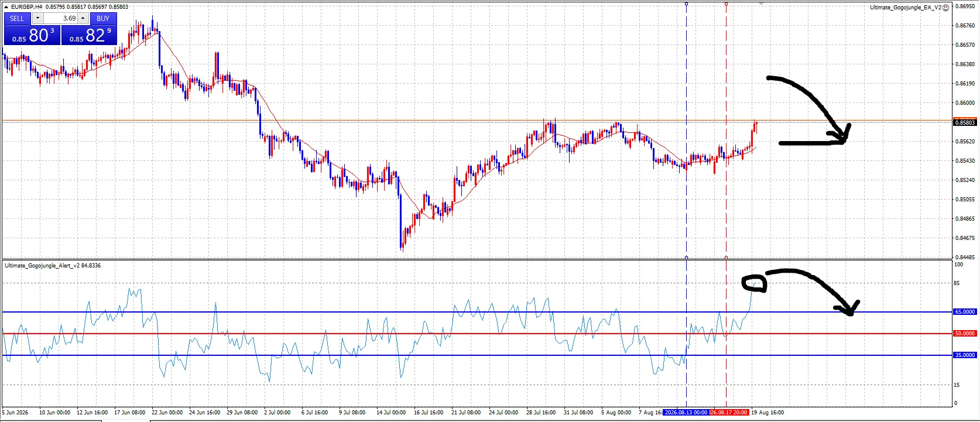The height and width of the screenshot is (422, 980).
Task: Click the 0.86000 price scale value
Action: click(x=965, y=103)
